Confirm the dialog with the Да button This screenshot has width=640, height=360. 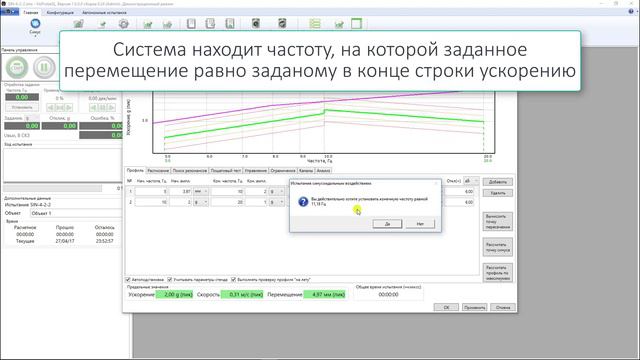[x=387, y=224]
